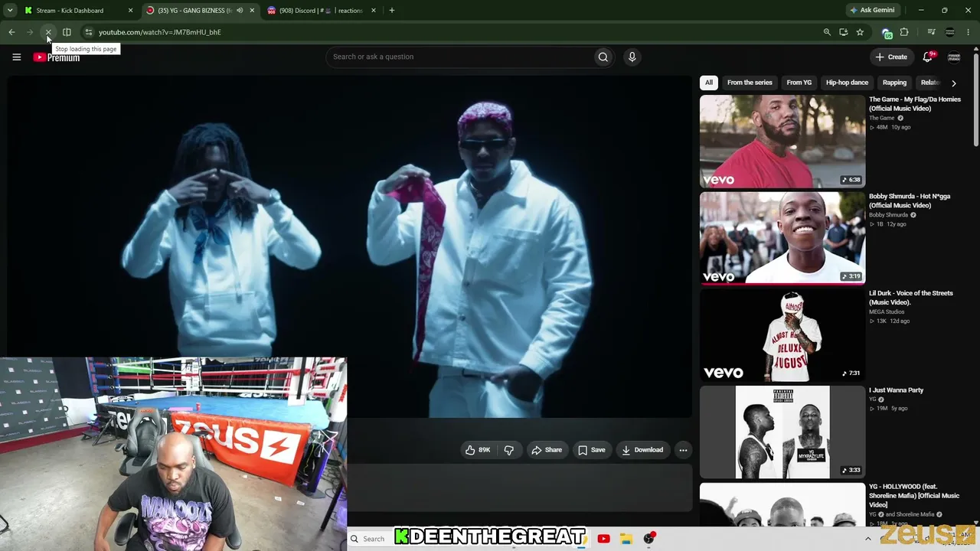Viewport: 980px width, 551px height.
Task: Open The Game channel link
Action: tap(881, 118)
